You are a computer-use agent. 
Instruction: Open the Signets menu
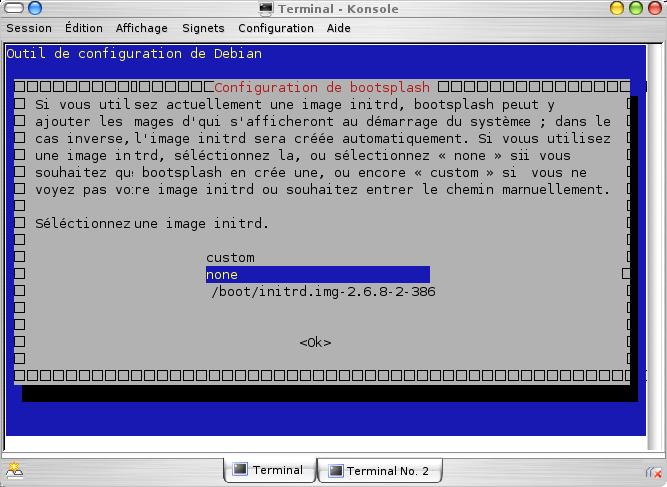click(204, 28)
